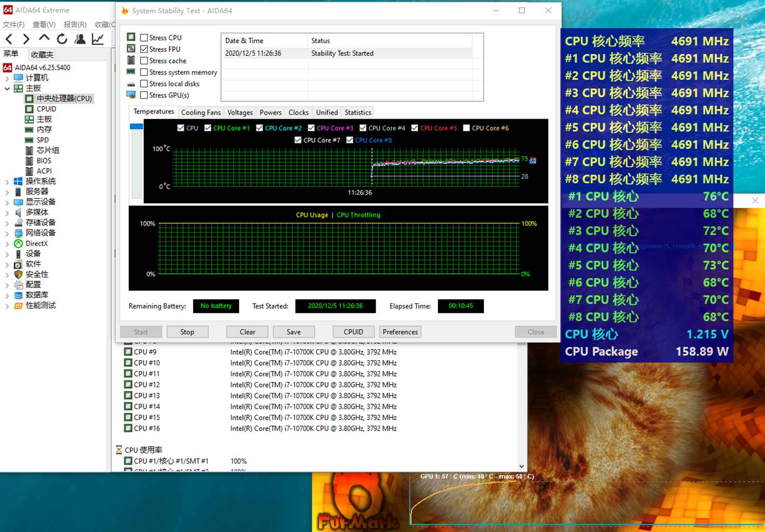The image size is (765, 532).
Task: Enable the Stress CPU checkbox
Action: [x=144, y=38]
